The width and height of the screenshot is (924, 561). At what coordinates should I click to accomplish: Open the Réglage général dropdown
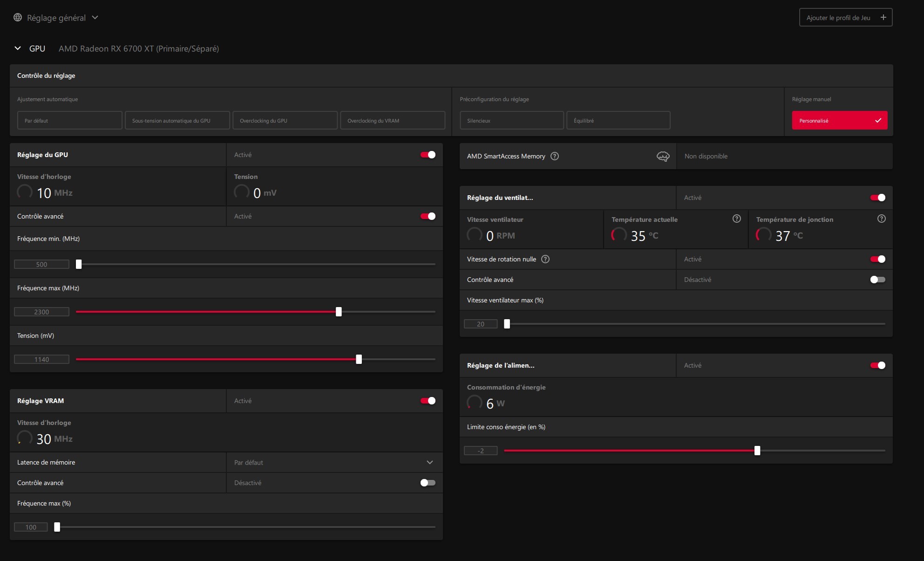click(95, 18)
